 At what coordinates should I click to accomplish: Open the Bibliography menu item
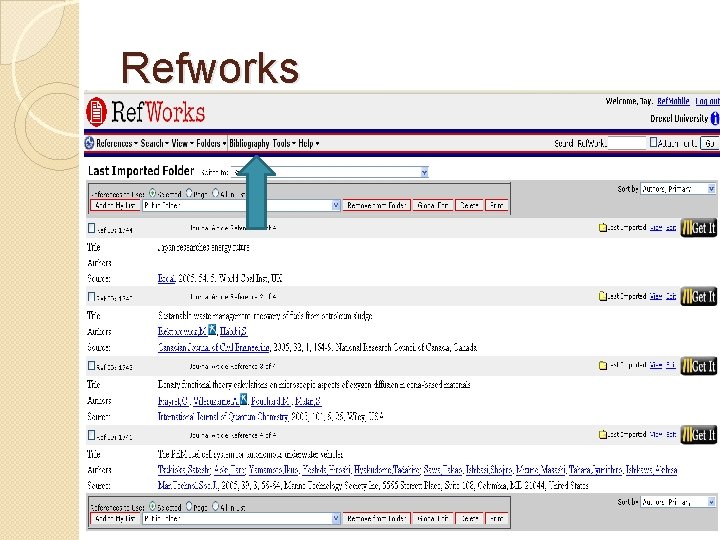[x=249, y=143]
